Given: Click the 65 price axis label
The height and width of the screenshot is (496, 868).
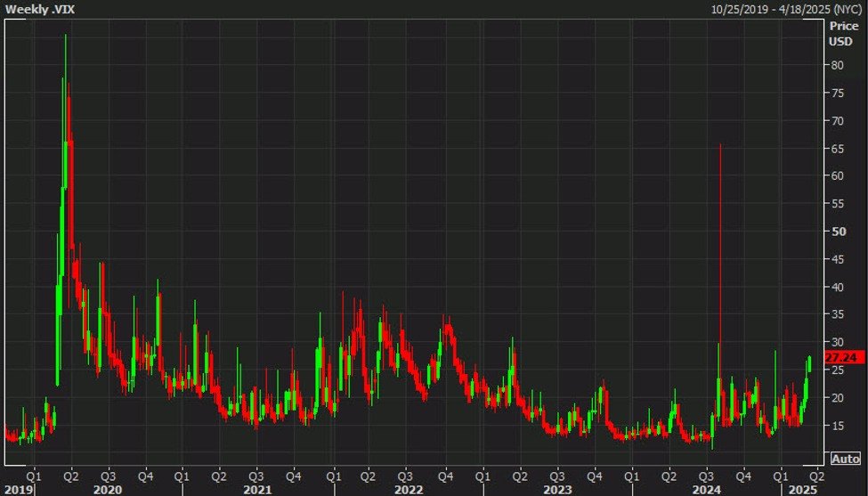Looking at the screenshot, I should 839,148.
